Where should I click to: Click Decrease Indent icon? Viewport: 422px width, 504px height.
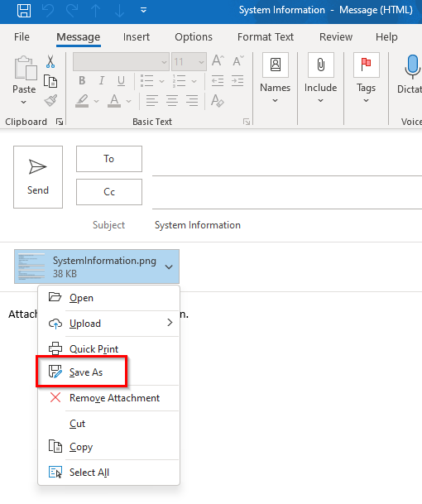tap(218, 80)
